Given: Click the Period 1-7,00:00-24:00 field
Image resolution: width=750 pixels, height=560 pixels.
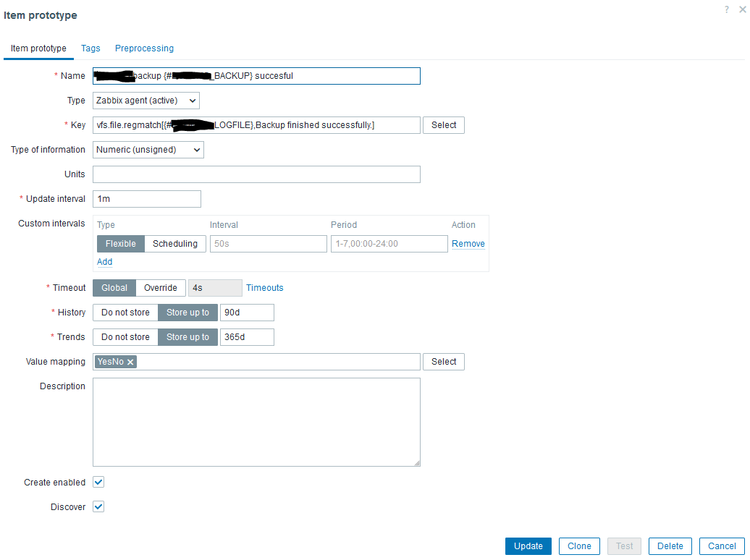Looking at the screenshot, I should (389, 244).
